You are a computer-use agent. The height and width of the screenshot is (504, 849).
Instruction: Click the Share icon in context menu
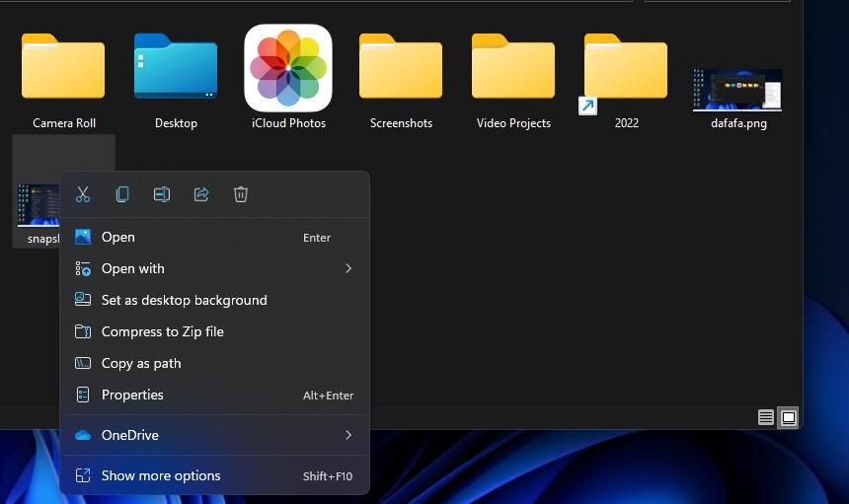click(x=201, y=194)
